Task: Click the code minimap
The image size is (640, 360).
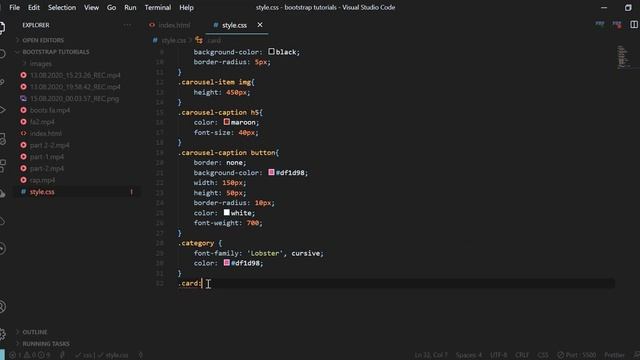Action: pos(622,57)
